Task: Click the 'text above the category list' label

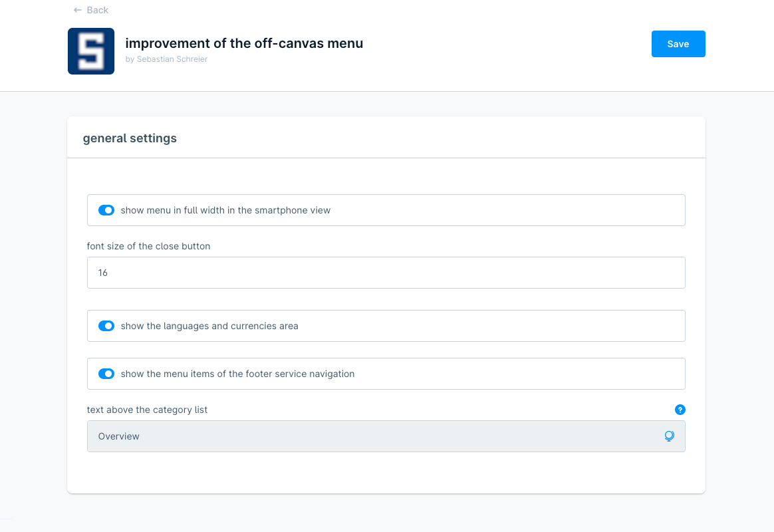Action: [147, 410]
